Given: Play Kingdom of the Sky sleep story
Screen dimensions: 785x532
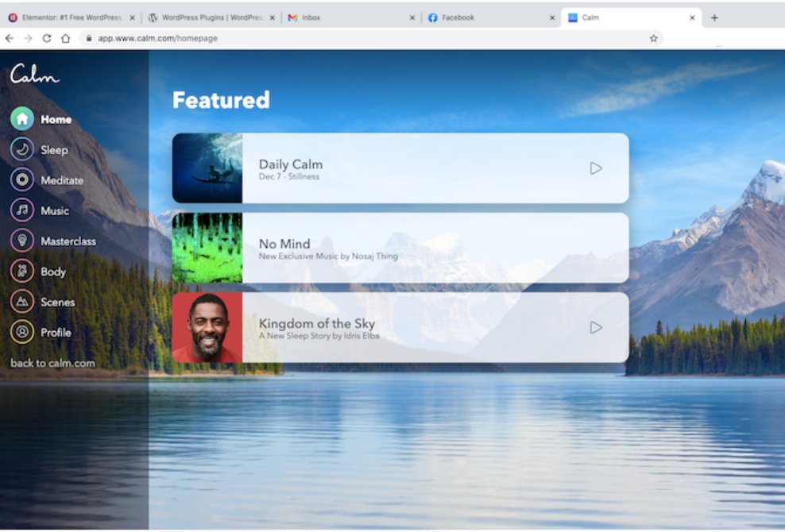Looking at the screenshot, I should click(x=596, y=327).
